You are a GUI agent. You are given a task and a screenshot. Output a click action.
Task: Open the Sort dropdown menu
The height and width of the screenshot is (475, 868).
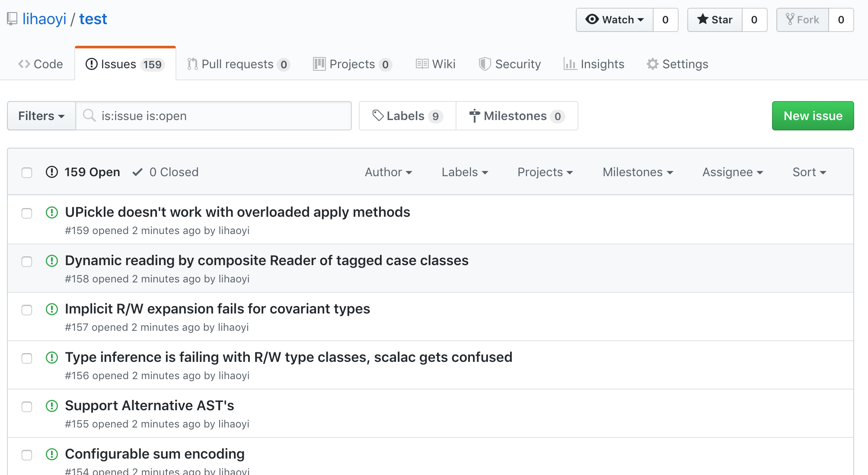click(809, 172)
